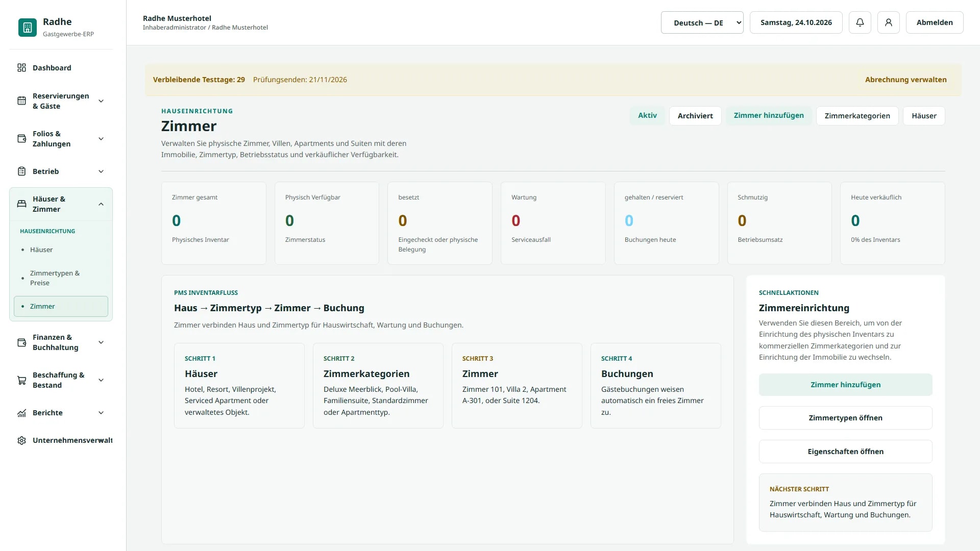Image resolution: width=980 pixels, height=551 pixels.
Task: Click the Finanzen & Buchhaltung wallet icon
Action: tap(21, 342)
